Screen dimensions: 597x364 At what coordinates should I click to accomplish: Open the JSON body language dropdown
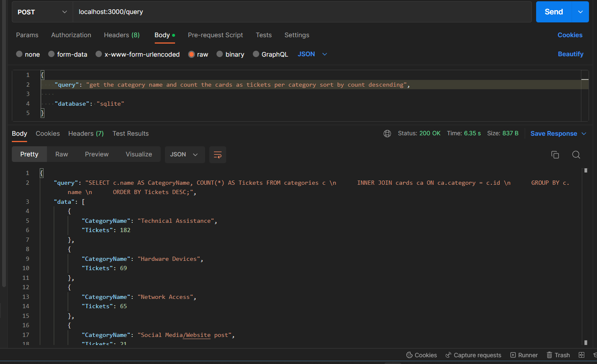coord(312,54)
